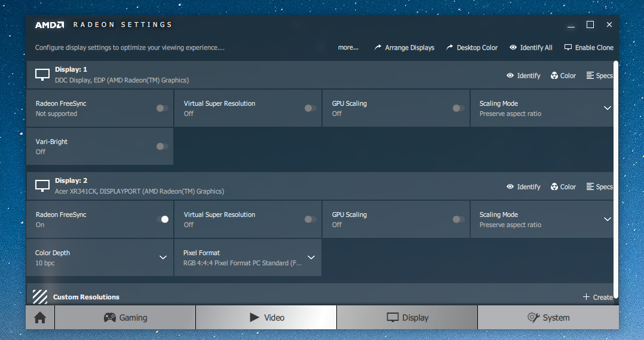Open Color settings for Display 1
This screenshot has width=644, height=340.
563,75
